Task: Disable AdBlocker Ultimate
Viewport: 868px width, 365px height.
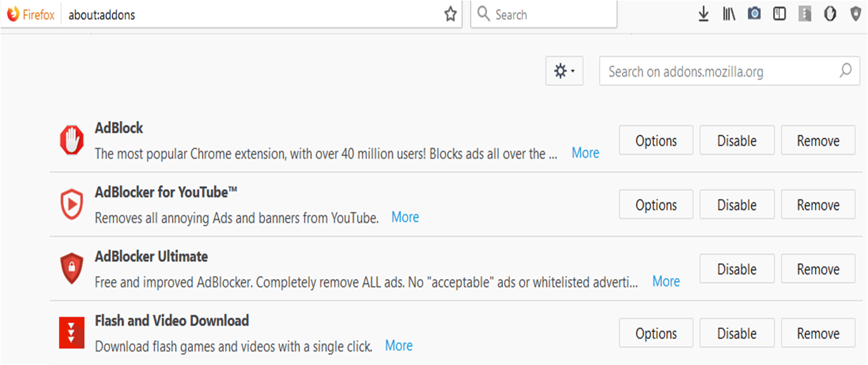Action: click(737, 269)
